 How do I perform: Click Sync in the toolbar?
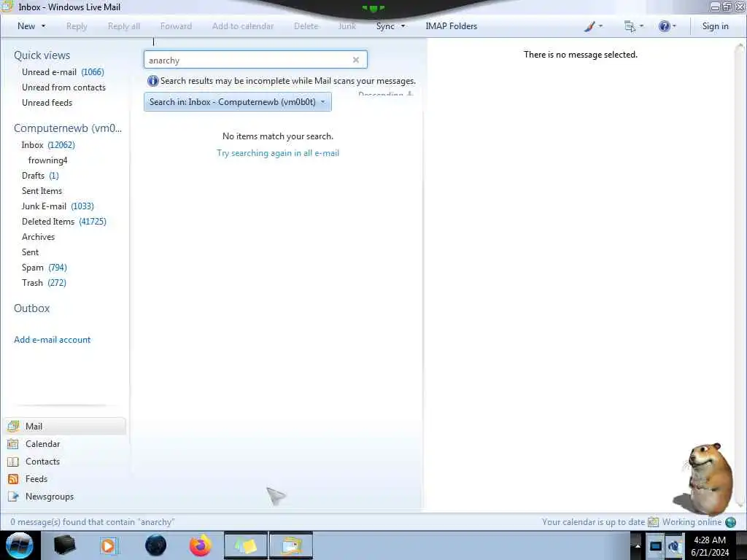[x=385, y=26]
